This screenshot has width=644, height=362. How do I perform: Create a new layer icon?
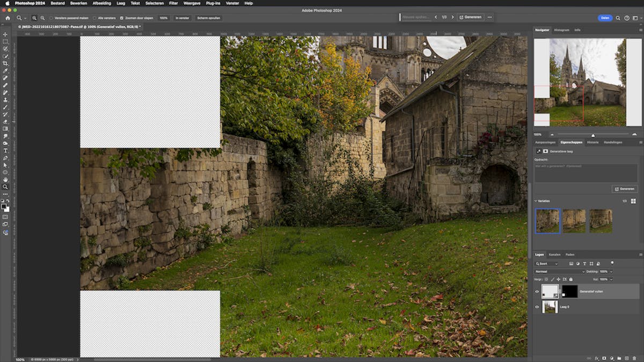(x=626, y=358)
